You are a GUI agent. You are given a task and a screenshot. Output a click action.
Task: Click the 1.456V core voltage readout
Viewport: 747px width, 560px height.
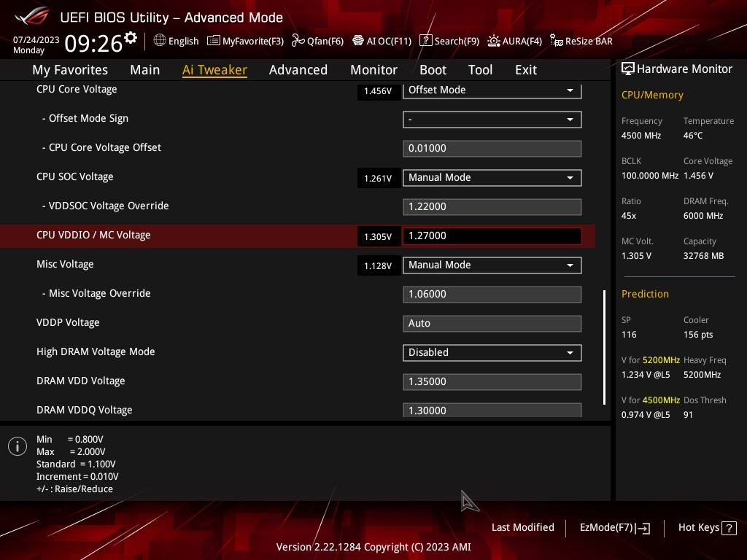(x=379, y=91)
